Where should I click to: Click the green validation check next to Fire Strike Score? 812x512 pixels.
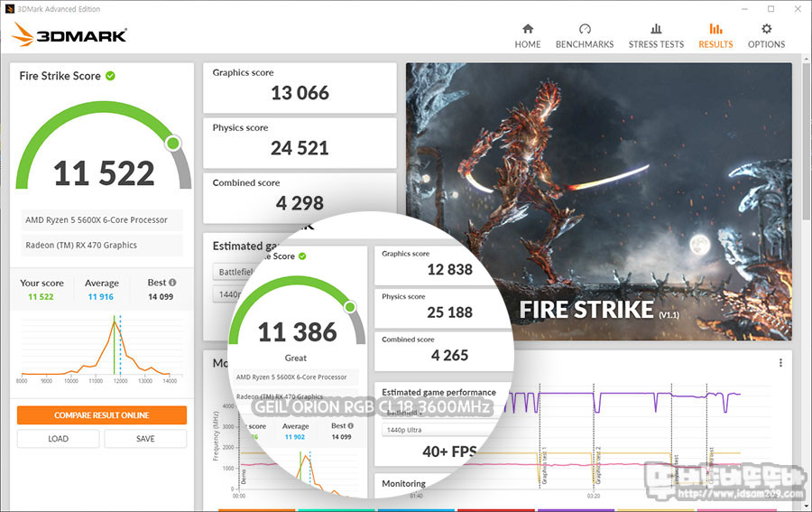[110, 76]
